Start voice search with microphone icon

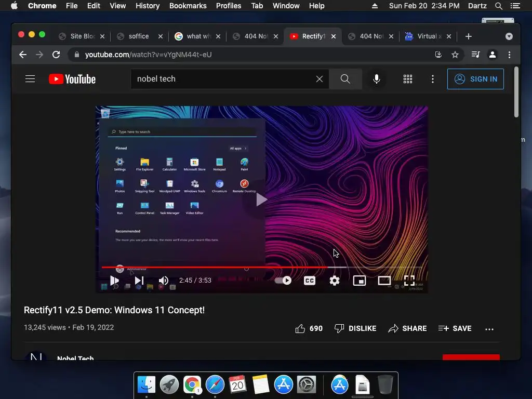point(376,79)
